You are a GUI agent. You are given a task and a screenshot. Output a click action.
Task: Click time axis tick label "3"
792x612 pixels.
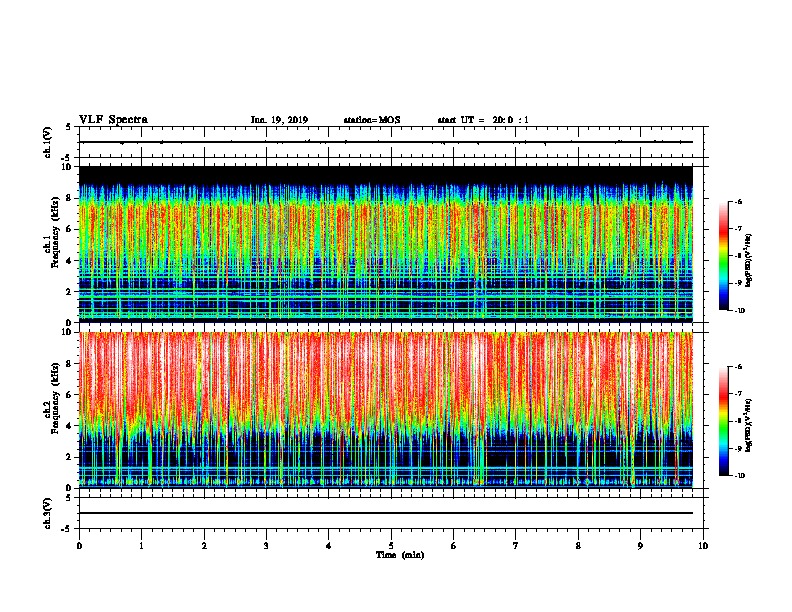pyautogui.click(x=266, y=546)
